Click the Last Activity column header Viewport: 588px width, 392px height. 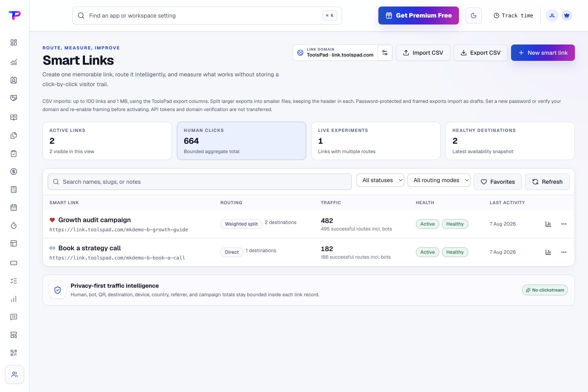[507, 203]
